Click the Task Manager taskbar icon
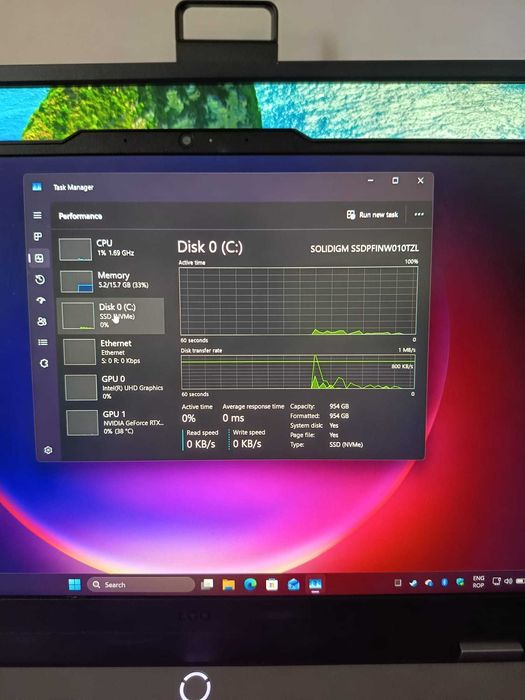This screenshot has height=700, width=525. [x=315, y=584]
